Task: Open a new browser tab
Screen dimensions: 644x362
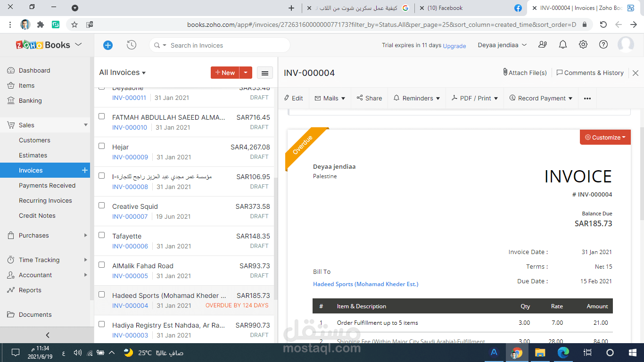Action: pos(291,8)
